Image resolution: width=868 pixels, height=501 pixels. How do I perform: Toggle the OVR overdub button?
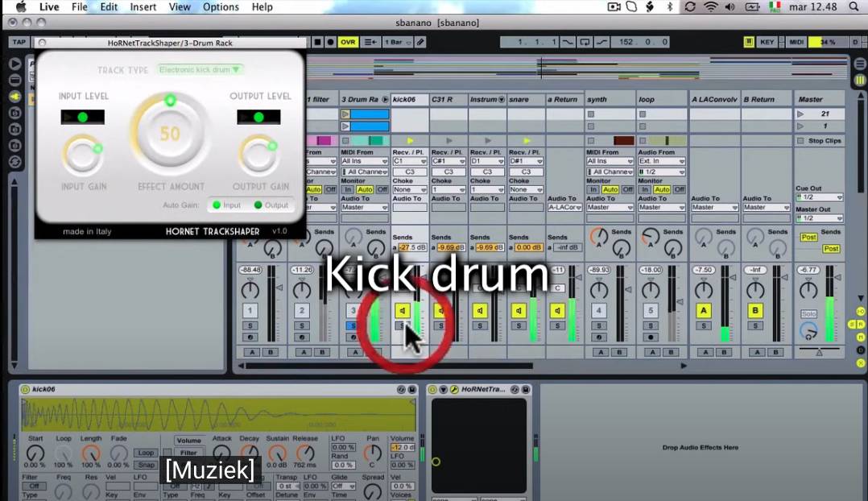[348, 42]
